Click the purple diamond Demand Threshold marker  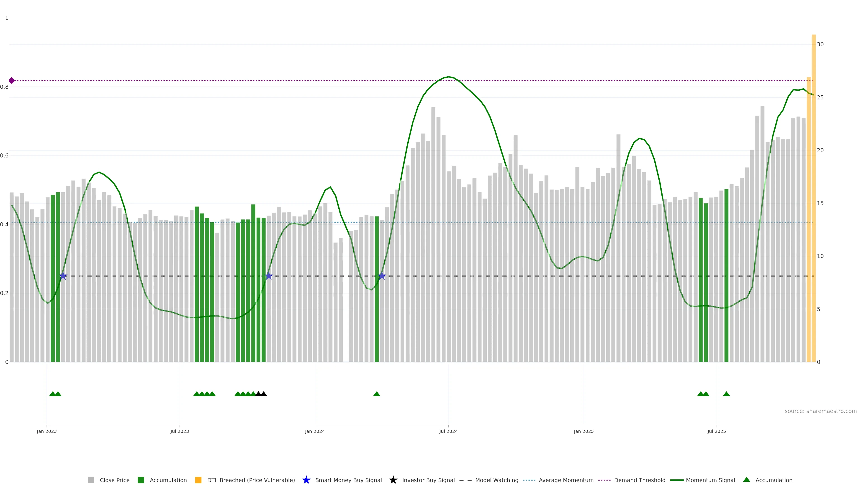[x=12, y=80]
